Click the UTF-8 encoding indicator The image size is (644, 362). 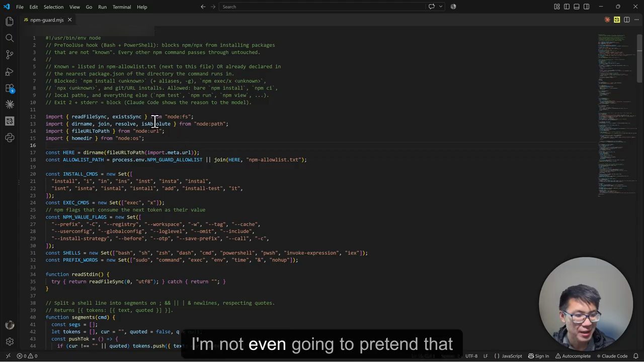click(x=471, y=356)
